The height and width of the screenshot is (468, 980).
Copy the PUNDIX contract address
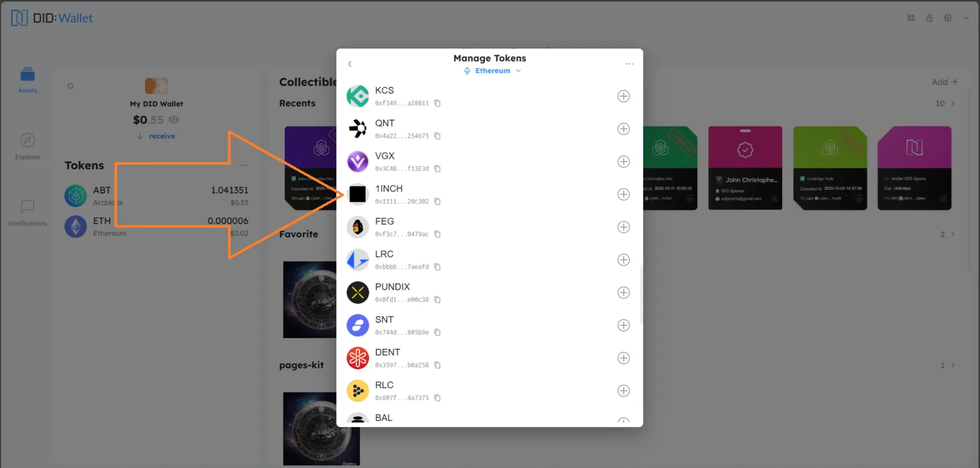pyautogui.click(x=437, y=300)
